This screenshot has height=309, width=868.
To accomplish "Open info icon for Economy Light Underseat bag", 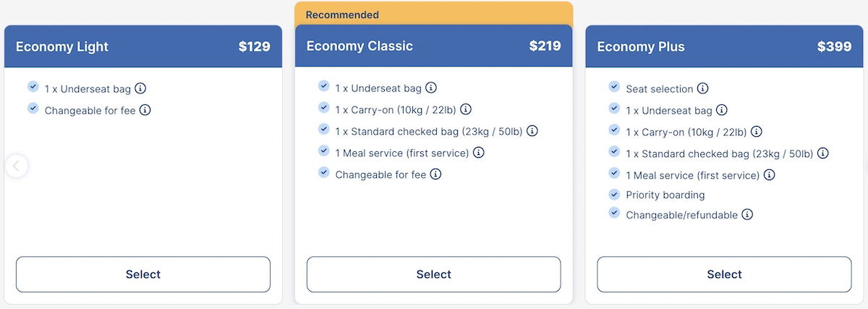I will 140,88.
